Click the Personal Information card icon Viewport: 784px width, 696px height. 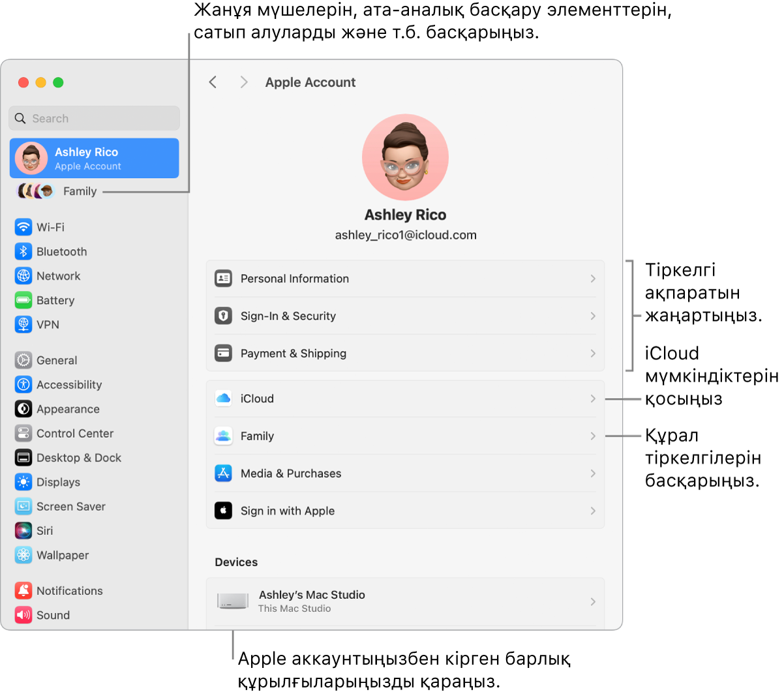223,279
